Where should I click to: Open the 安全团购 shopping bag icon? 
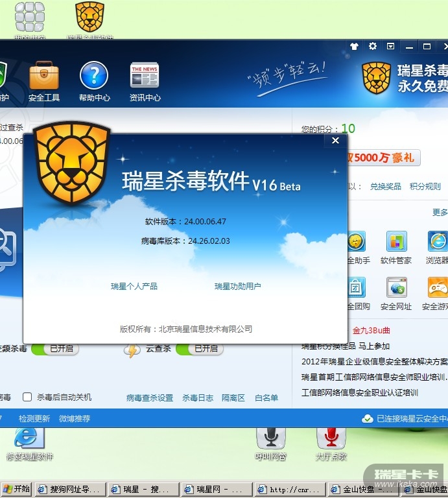coord(357,287)
